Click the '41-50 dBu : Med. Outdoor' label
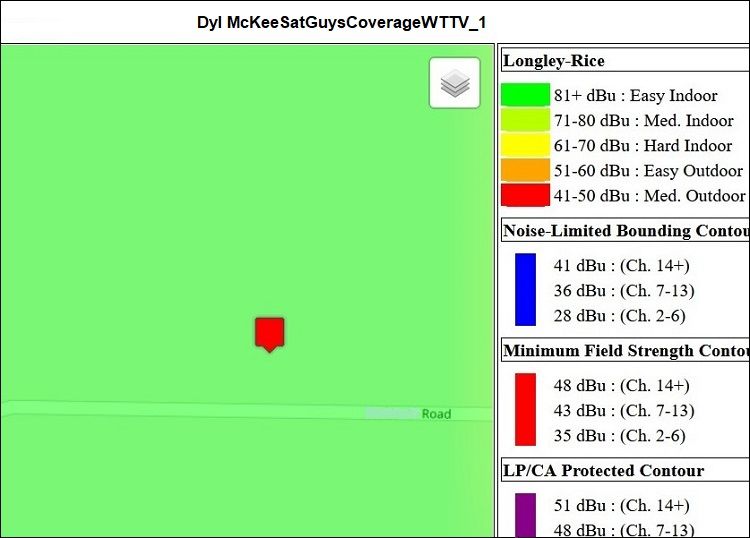 (x=649, y=196)
